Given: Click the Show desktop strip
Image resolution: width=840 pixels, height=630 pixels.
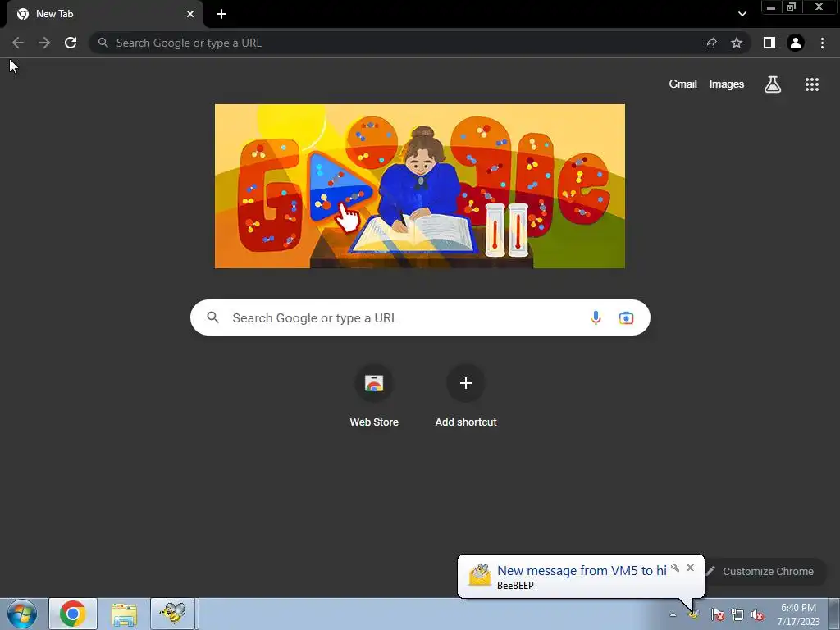Looking at the screenshot, I should pos(834,614).
